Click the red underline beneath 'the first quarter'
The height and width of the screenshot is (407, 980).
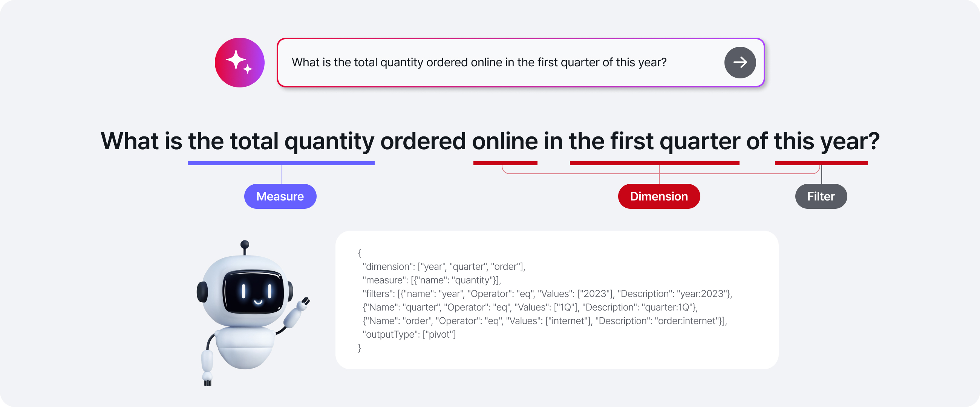click(654, 163)
